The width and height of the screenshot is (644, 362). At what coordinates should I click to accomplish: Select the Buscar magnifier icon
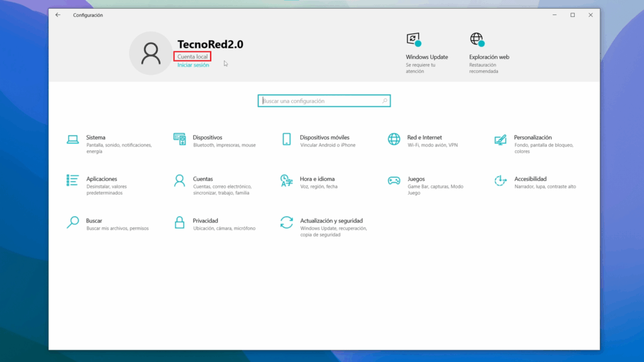73,222
